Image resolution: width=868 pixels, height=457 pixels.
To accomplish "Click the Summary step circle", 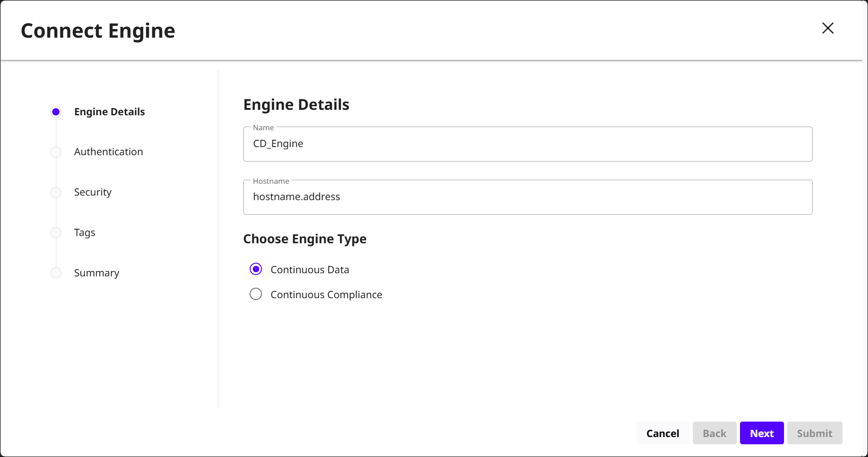I will (56, 273).
